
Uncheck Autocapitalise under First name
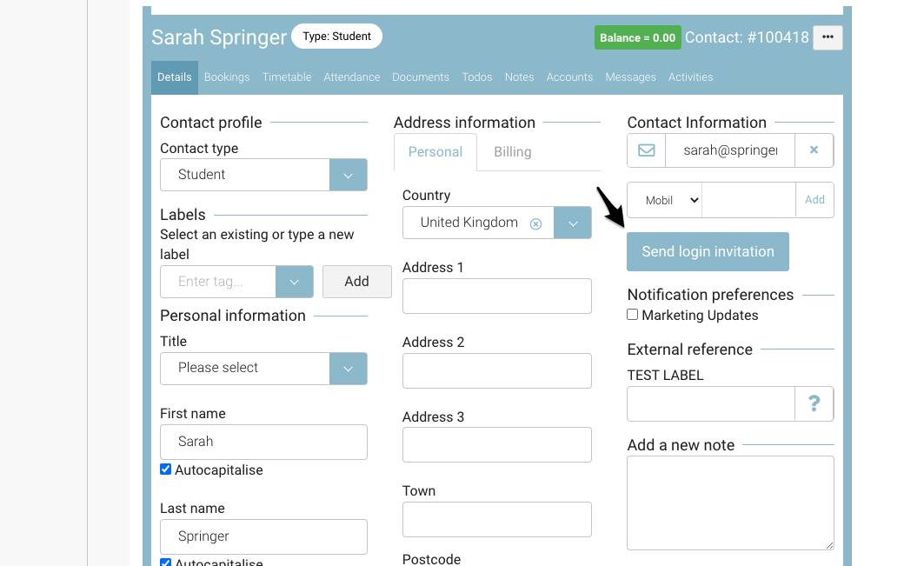(x=166, y=469)
